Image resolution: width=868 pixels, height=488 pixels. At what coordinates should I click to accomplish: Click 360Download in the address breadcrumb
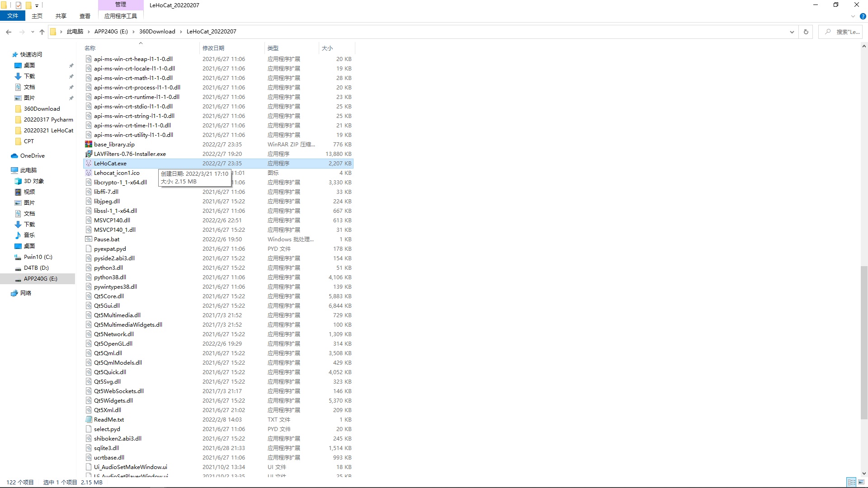[x=157, y=32]
